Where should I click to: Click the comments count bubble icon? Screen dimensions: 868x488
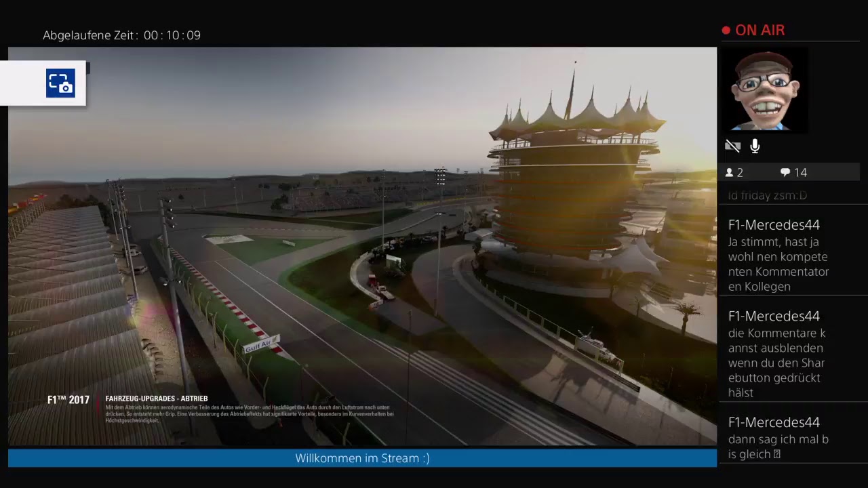click(x=785, y=173)
